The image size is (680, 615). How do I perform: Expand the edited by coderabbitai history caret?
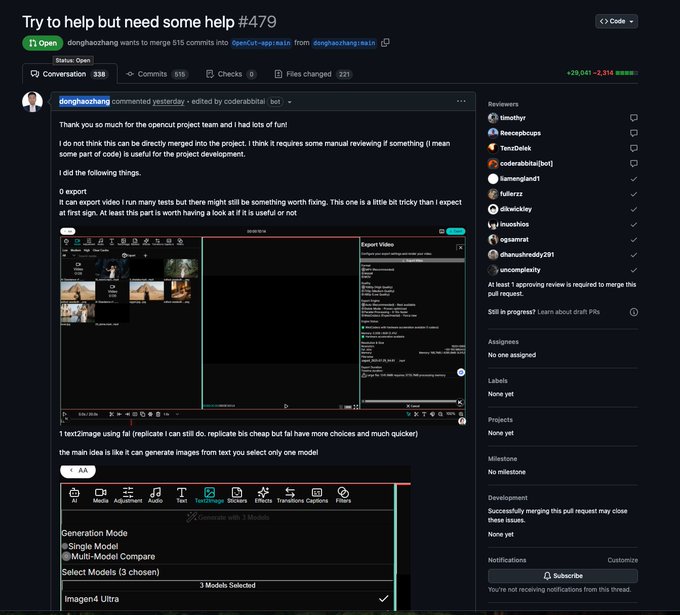pos(289,102)
